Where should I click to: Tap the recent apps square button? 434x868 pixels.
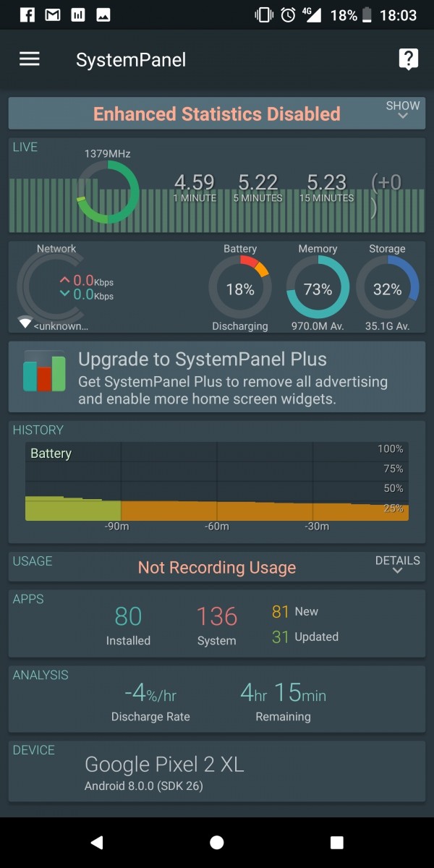336,842
